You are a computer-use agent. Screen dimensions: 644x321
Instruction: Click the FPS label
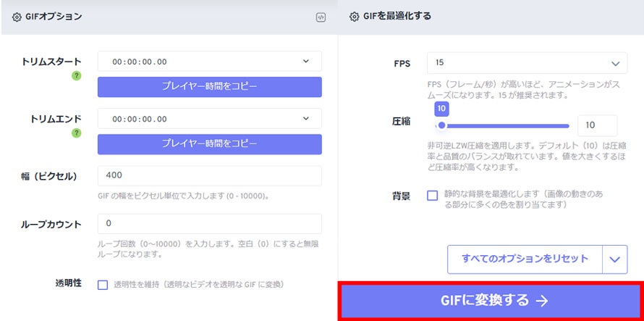click(x=402, y=64)
